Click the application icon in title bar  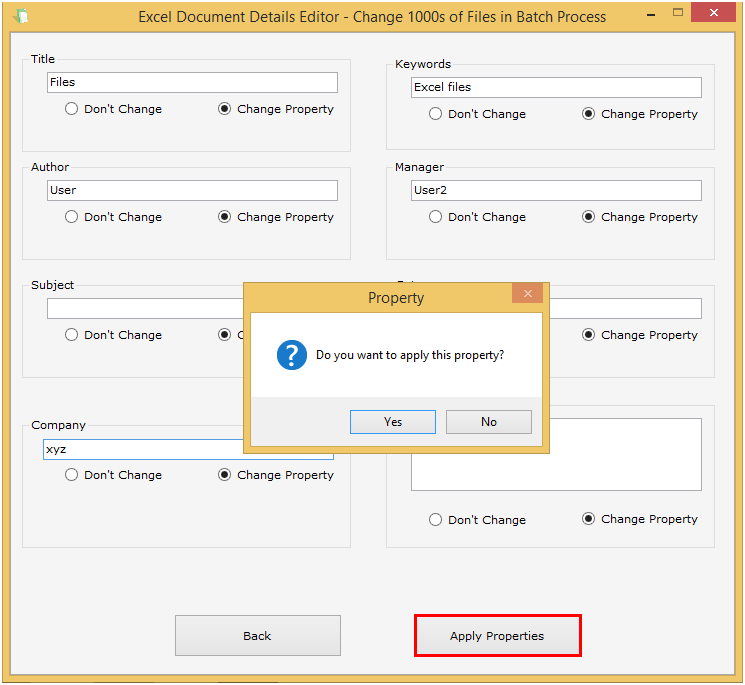tap(21, 17)
